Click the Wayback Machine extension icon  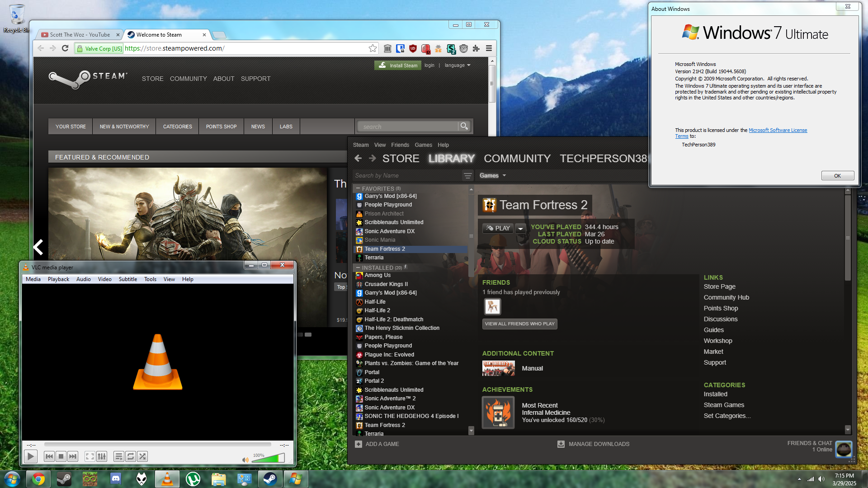click(387, 48)
